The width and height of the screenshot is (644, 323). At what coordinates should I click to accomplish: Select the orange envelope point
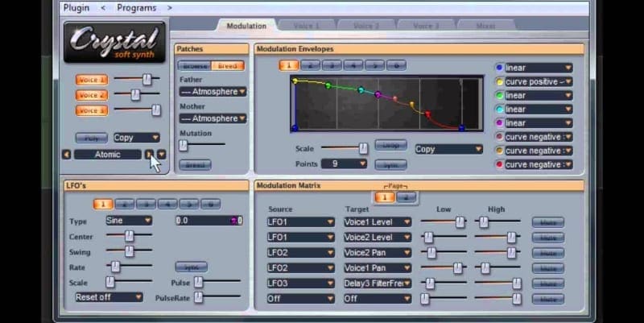(x=412, y=105)
